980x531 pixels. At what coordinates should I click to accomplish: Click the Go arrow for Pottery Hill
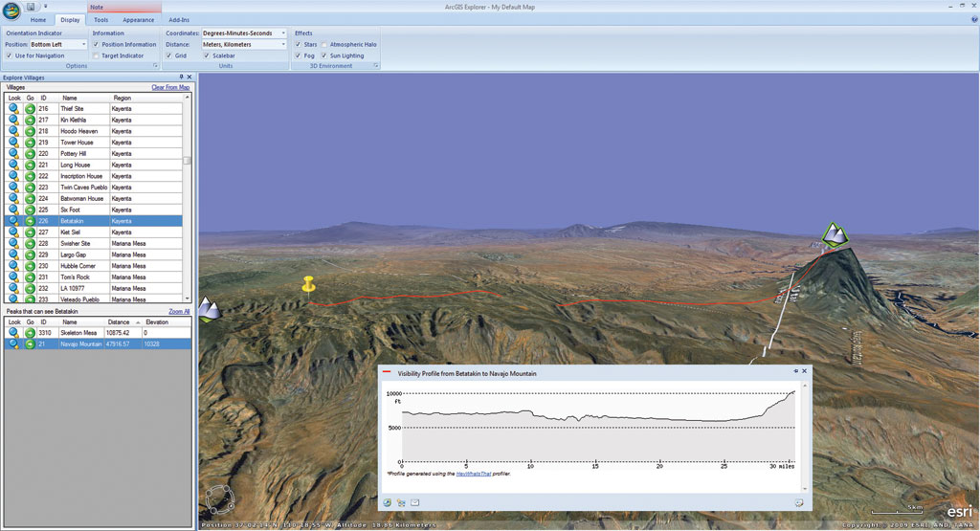point(30,153)
